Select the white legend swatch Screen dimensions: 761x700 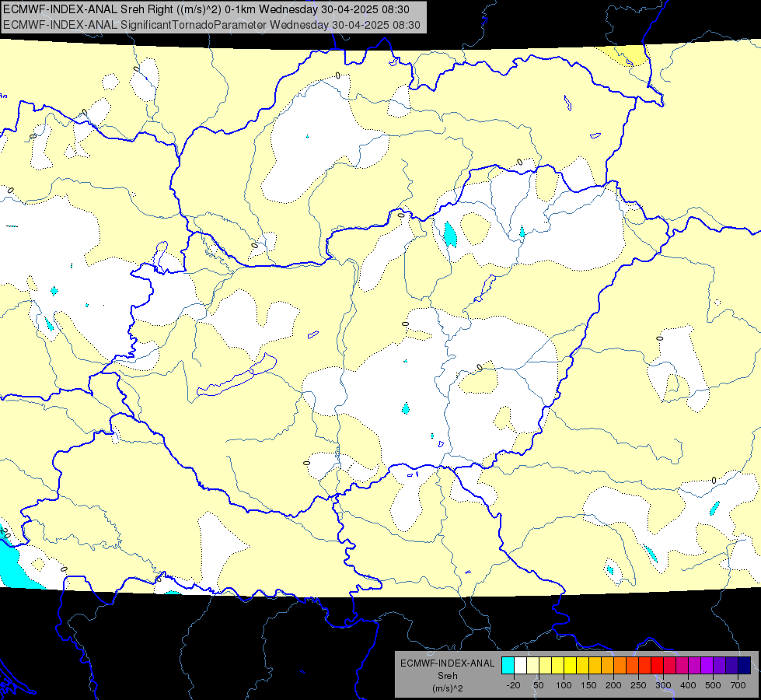click(520, 665)
